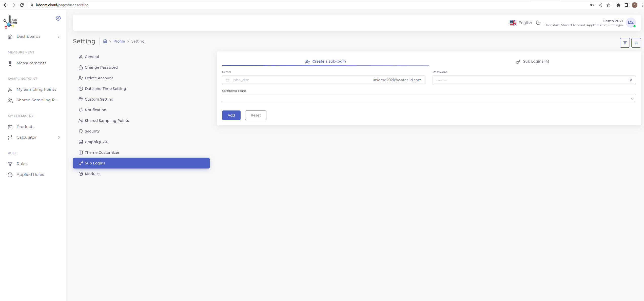This screenshot has height=301, width=644.
Task: Click the blue Add button
Action: pos(231,115)
